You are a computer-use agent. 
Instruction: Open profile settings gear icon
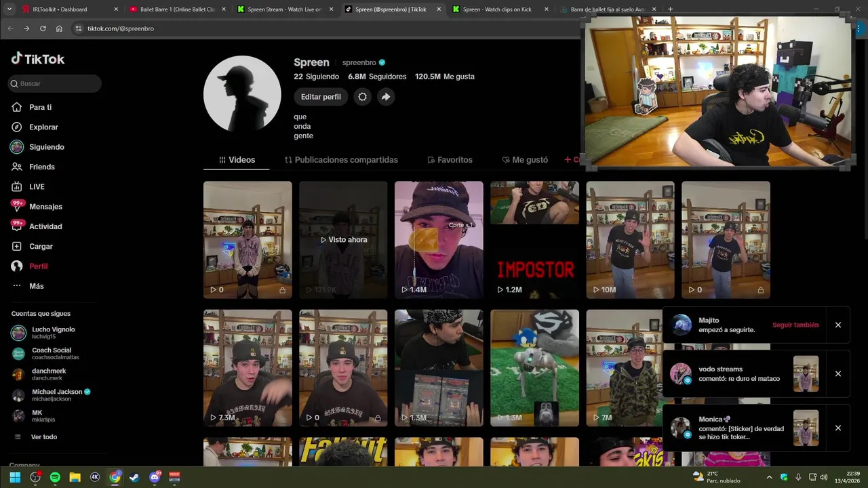(362, 97)
